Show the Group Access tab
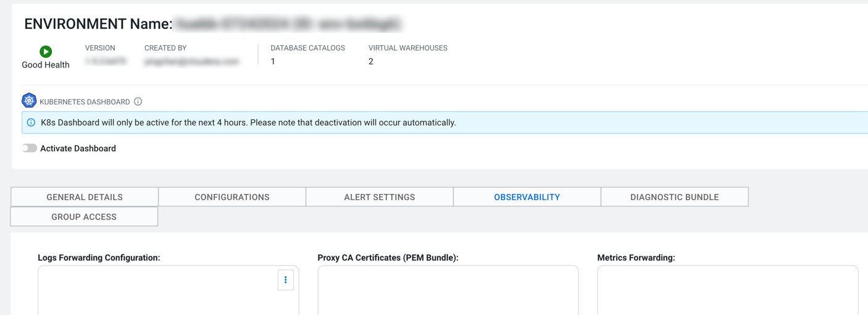The width and height of the screenshot is (868, 315). (x=84, y=217)
